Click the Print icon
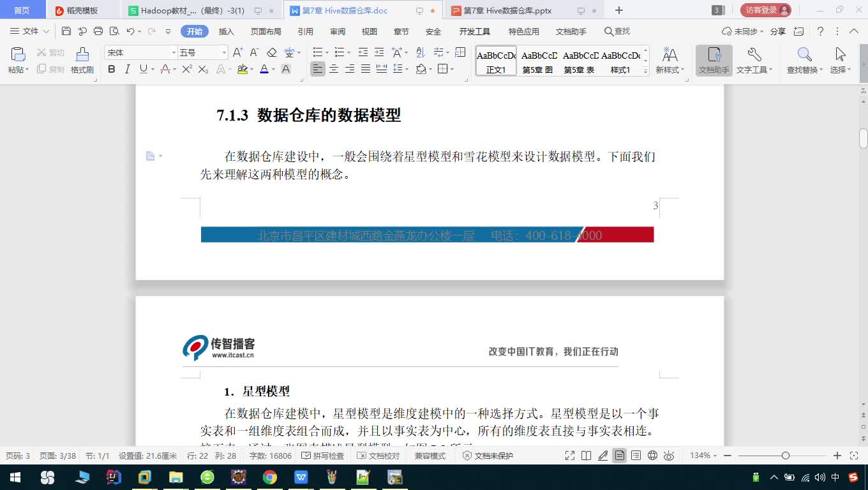The width and height of the screenshot is (868, 490). [x=98, y=31]
